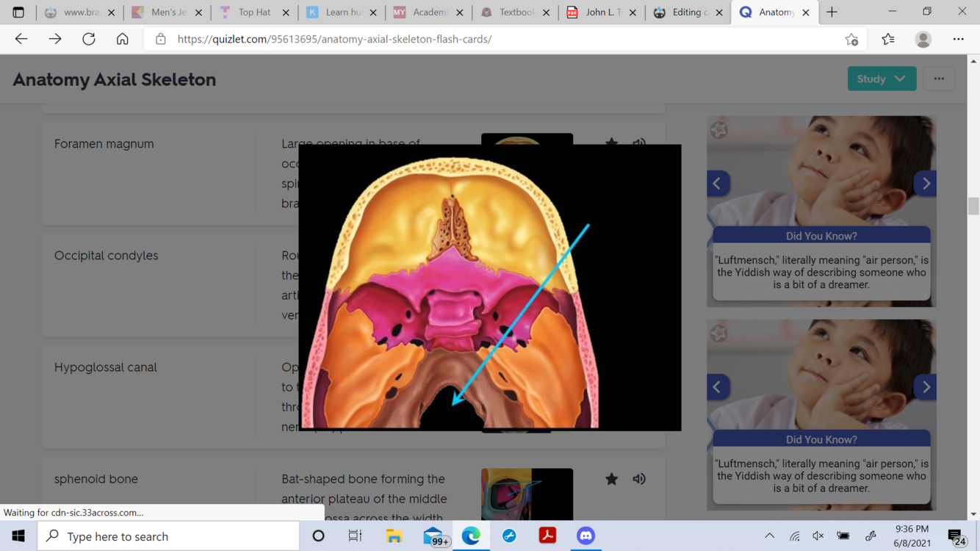
Task: Open the vertical tabs panel
Action: click(x=18, y=12)
